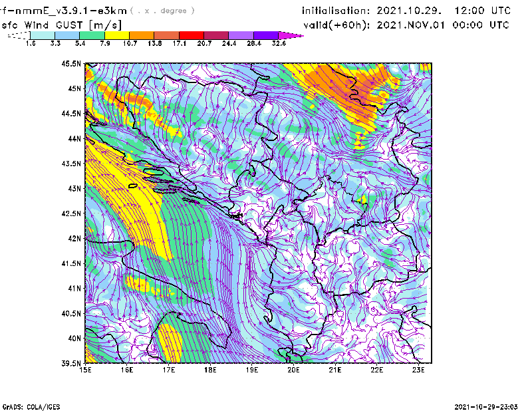Click the 42N latitude label
Image resolution: width=532 pixels, height=411 pixels.
(74, 239)
